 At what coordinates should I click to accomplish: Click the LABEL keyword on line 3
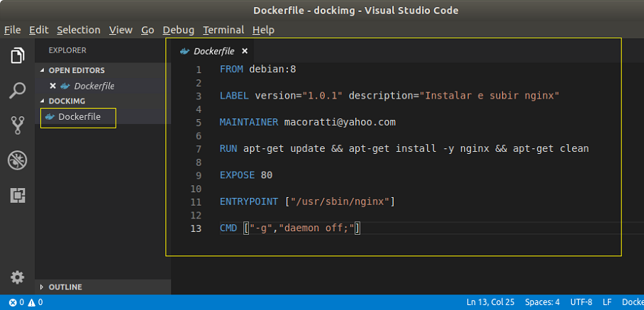234,96
